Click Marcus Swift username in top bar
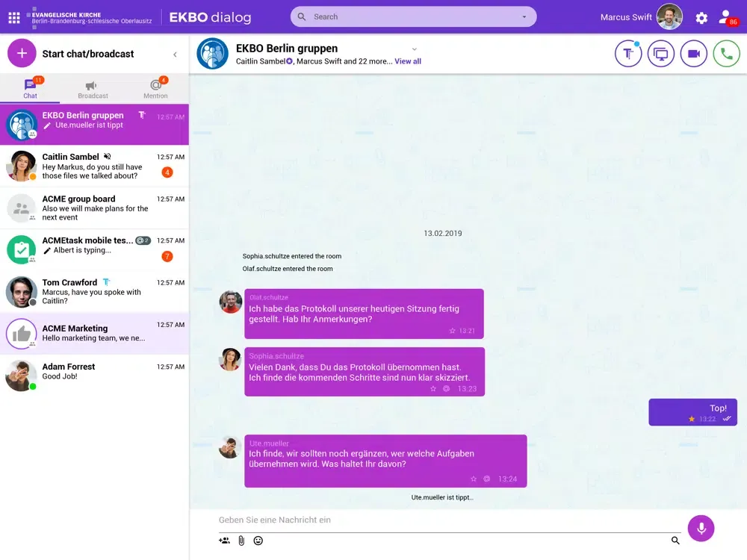The image size is (747, 560). (626, 17)
